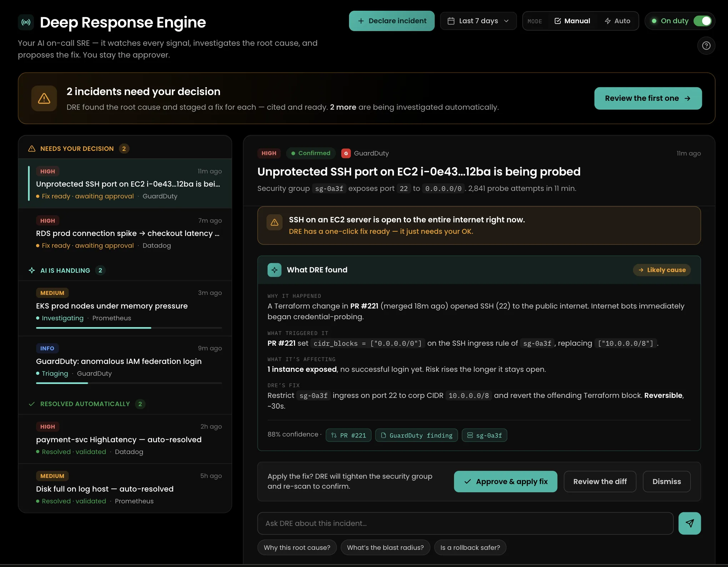This screenshot has height=567, width=728.
Task: Click the sparkle icon beside What DRE found
Action: 274,270
